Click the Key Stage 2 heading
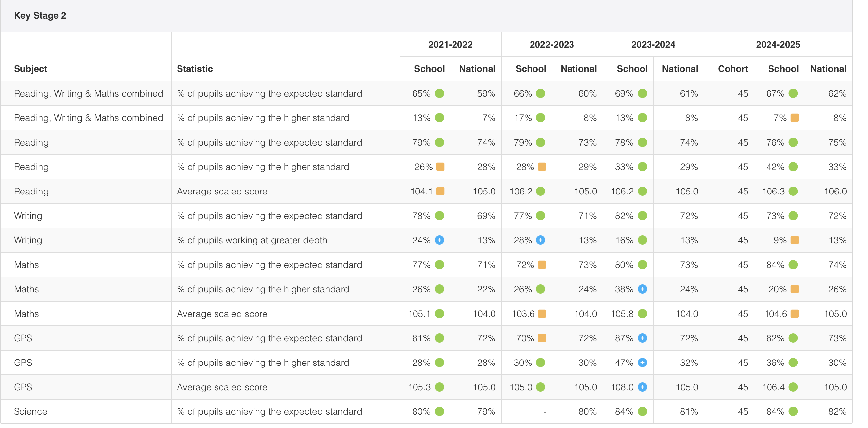This screenshot has height=428, width=868. click(40, 16)
